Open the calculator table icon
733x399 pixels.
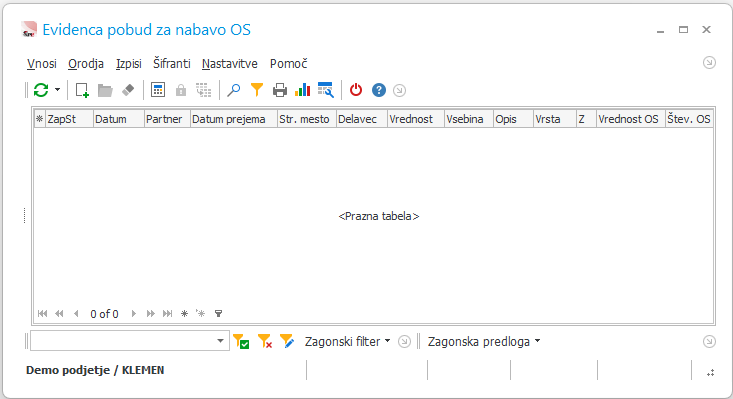pyautogui.click(x=158, y=90)
